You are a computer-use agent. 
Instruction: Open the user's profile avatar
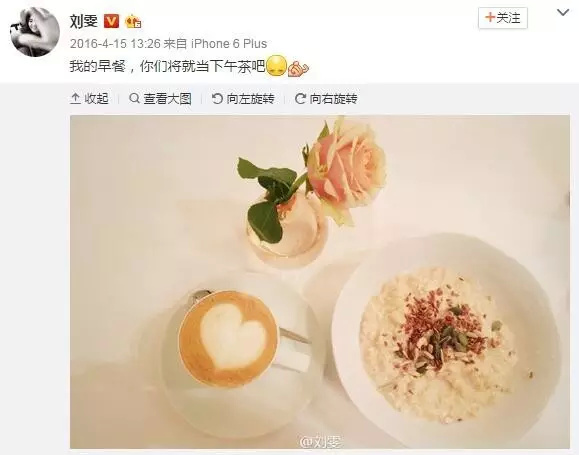(35, 32)
